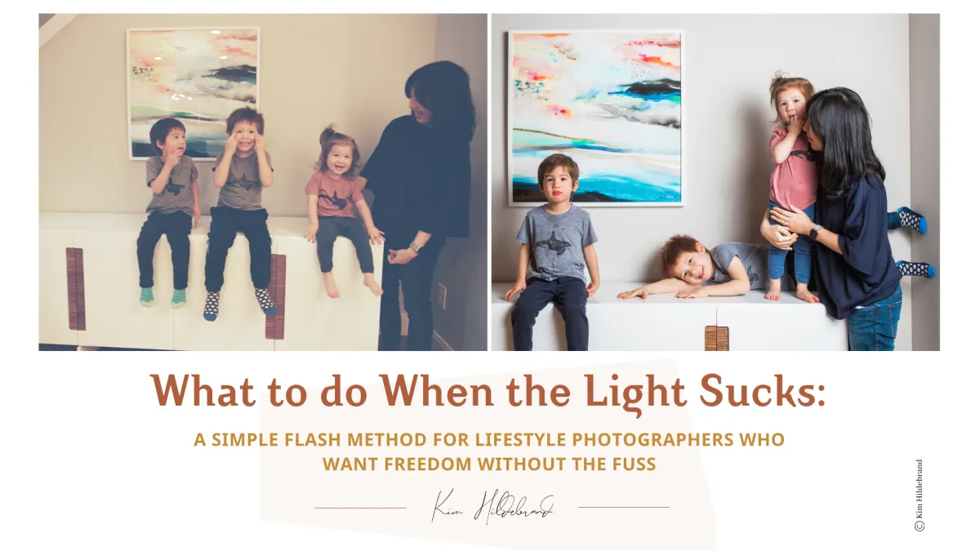Click the abstract painting in left photo
This screenshot has width=980, height=551.
click(x=194, y=93)
